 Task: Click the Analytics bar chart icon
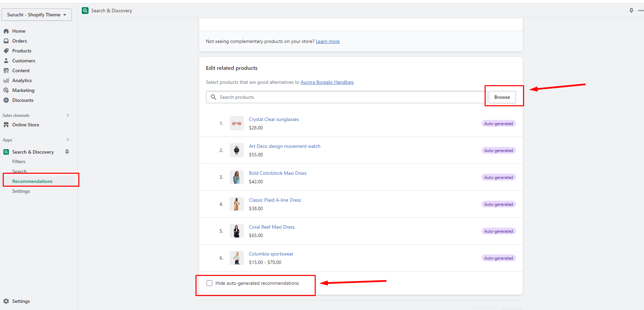[6, 80]
